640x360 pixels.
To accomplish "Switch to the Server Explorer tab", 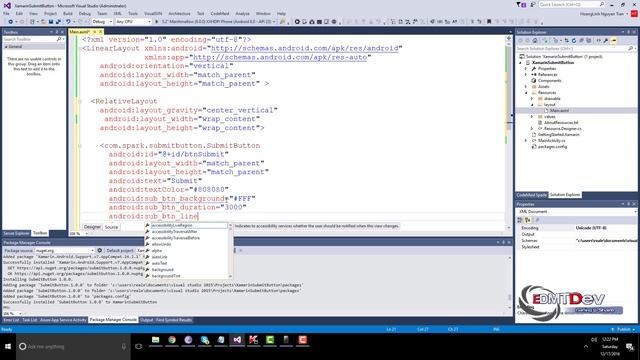I will coord(16,233).
